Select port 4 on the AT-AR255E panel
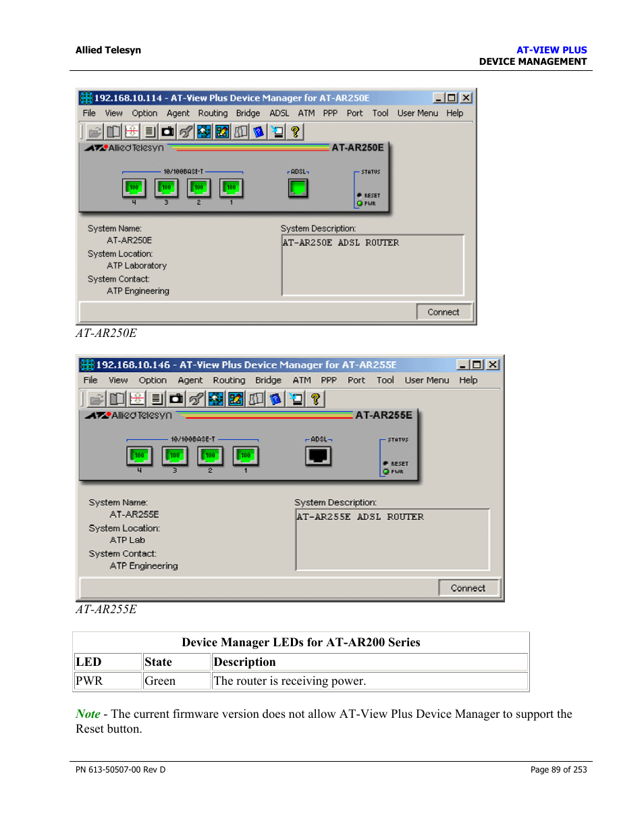Image resolution: width=644 pixels, height=834 pixels. click(x=139, y=456)
